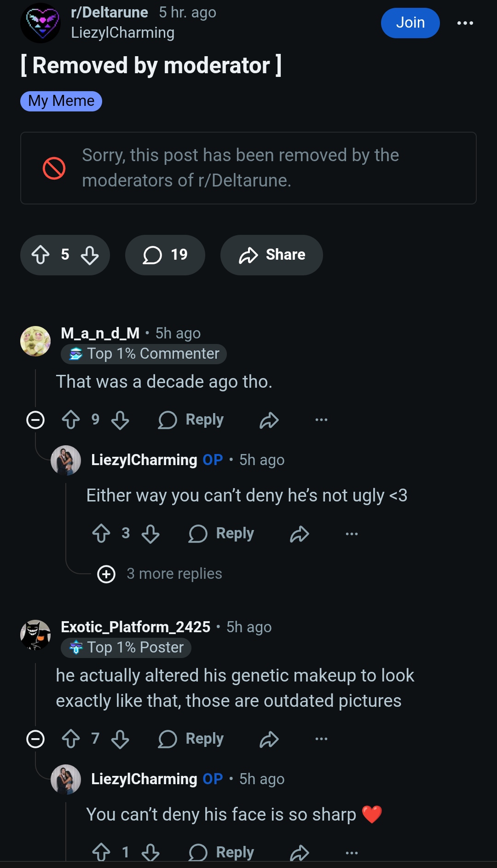Select the My Meme flair tag

tap(61, 101)
